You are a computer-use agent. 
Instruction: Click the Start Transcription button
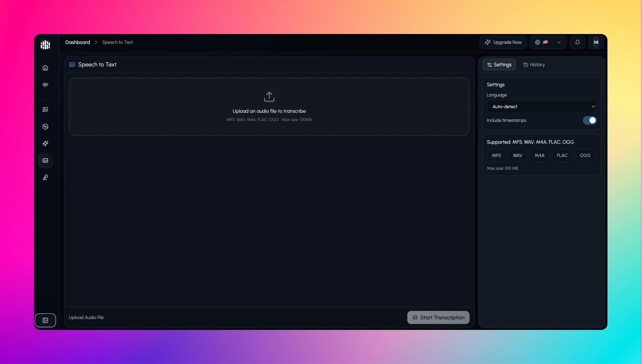[x=438, y=318]
